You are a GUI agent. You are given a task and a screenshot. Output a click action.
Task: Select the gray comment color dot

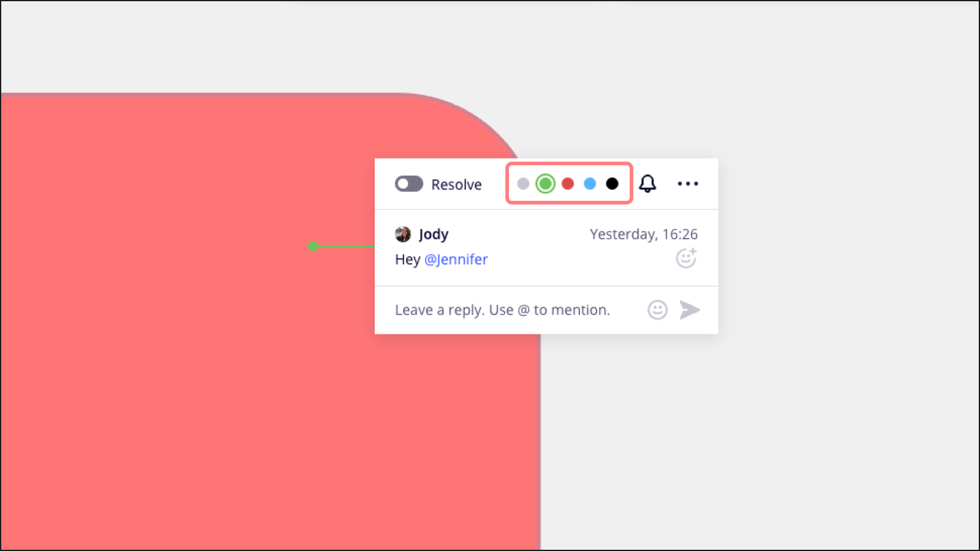[x=523, y=184]
